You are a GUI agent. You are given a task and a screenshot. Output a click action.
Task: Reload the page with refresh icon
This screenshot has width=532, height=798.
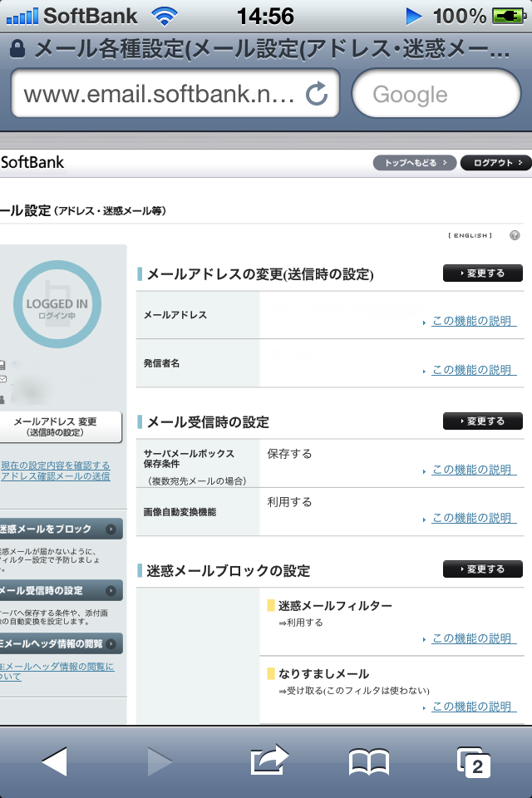[316, 94]
